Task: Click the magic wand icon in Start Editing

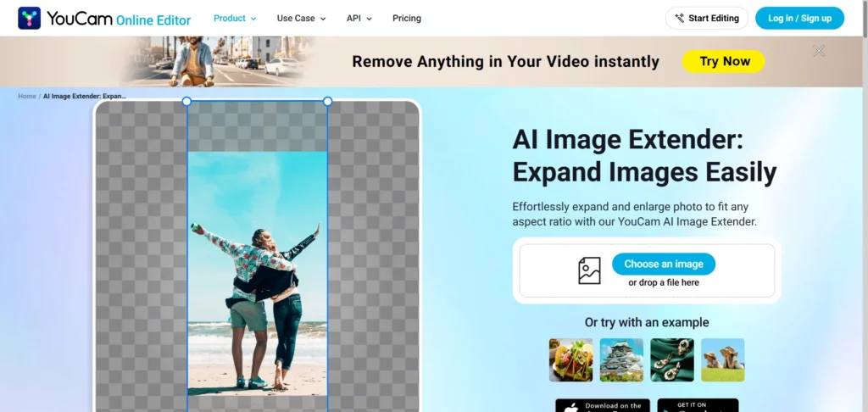Action: click(x=679, y=19)
